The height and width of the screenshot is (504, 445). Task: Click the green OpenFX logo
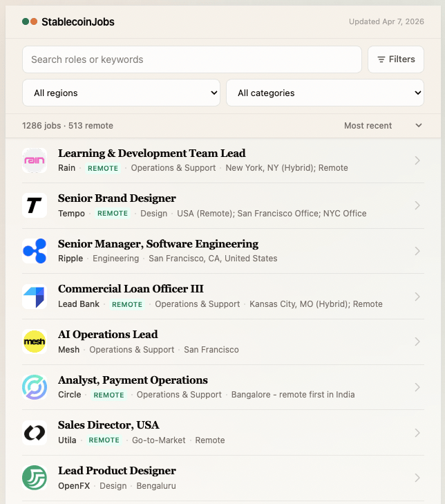[35, 478]
